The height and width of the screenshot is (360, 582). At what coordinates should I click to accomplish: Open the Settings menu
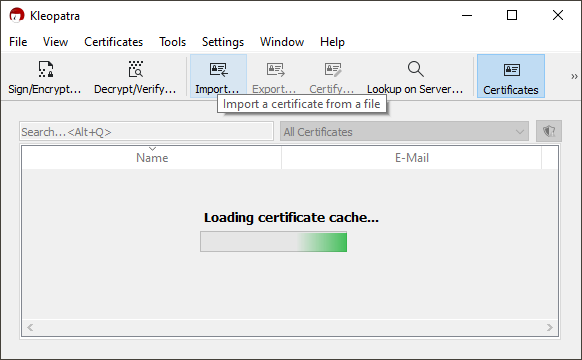pyautogui.click(x=223, y=42)
